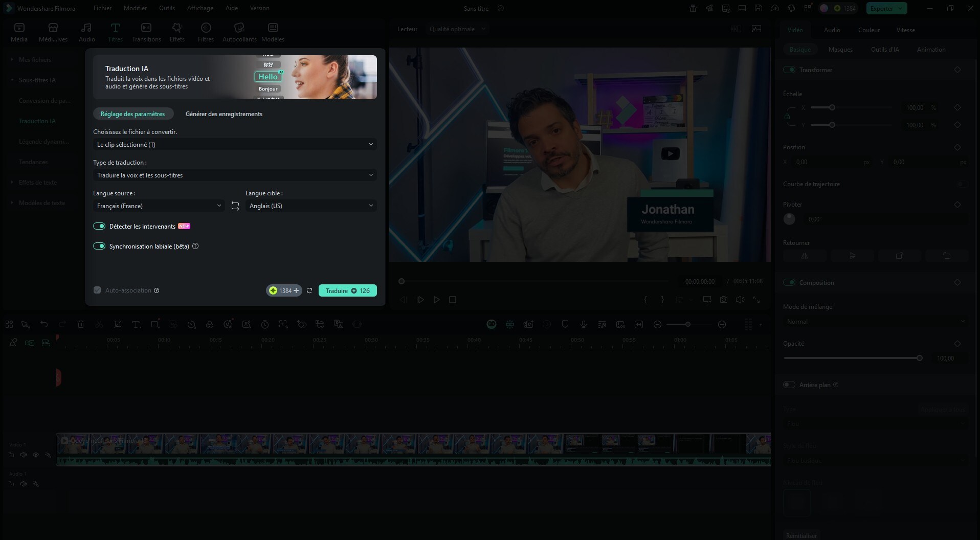Open the Outils menu
The height and width of the screenshot is (540, 980).
tap(167, 8)
